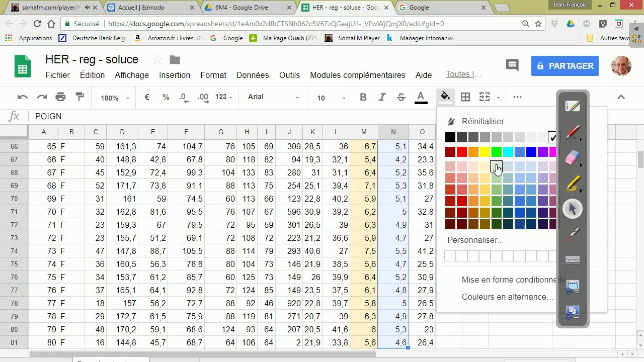
Task: Apply euro currency format
Action: coord(147,97)
